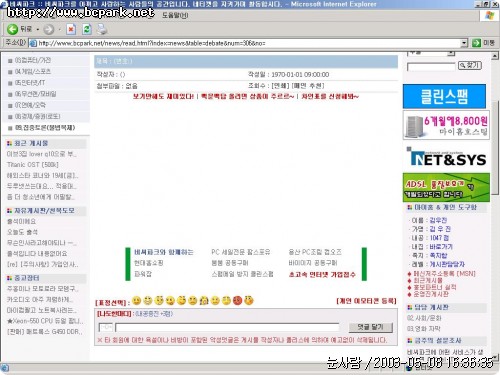500x375 pixels.
Task: Open category 07 연예/오락 in the sidebar
Action: point(30,105)
